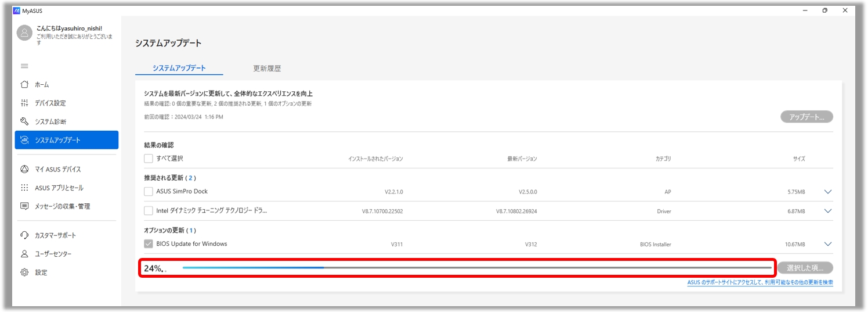This screenshot has height=312, width=868.
Task: Click the 10.67MB size cell
Action: [x=795, y=245]
